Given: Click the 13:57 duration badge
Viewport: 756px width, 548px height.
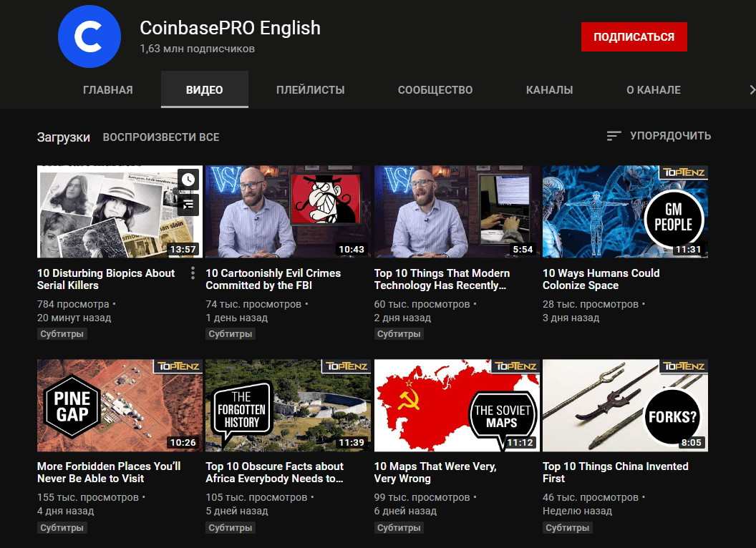Looking at the screenshot, I should 183,249.
